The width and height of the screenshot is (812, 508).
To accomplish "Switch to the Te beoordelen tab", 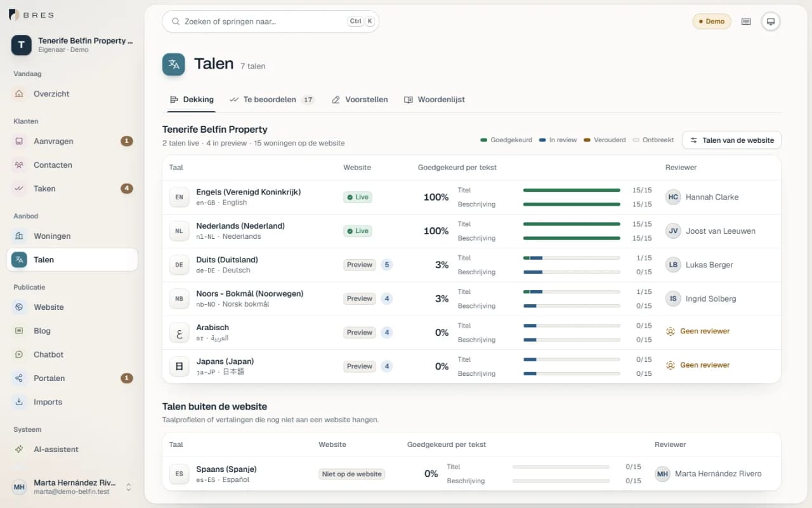I will (272, 100).
